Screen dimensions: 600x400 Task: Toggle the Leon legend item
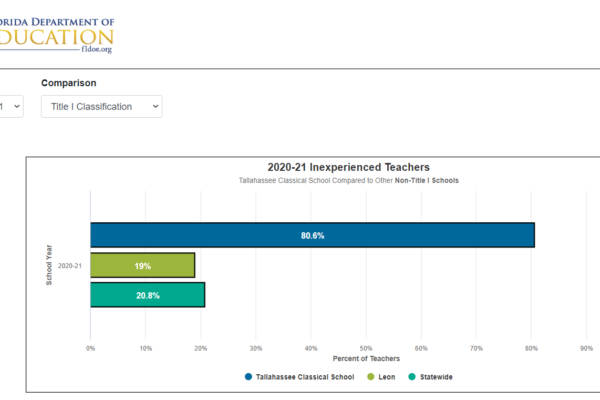tap(381, 377)
